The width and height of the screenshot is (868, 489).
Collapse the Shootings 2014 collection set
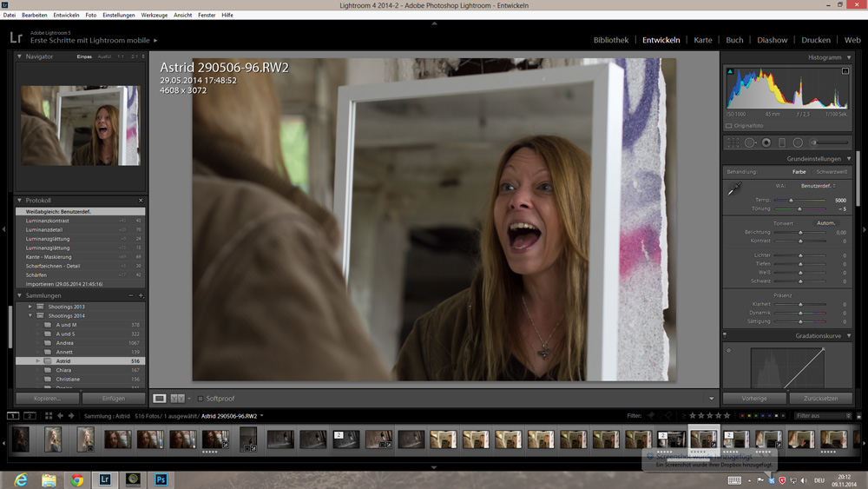(x=30, y=315)
